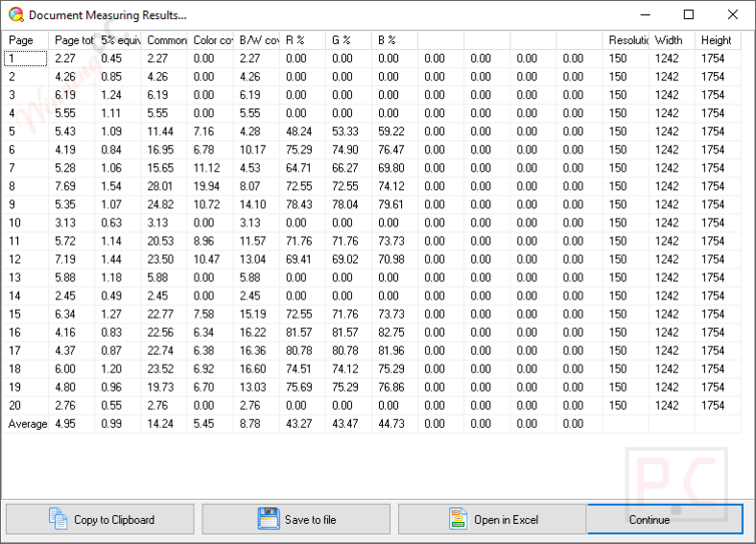Click the floppy disk save icon

coord(269,519)
